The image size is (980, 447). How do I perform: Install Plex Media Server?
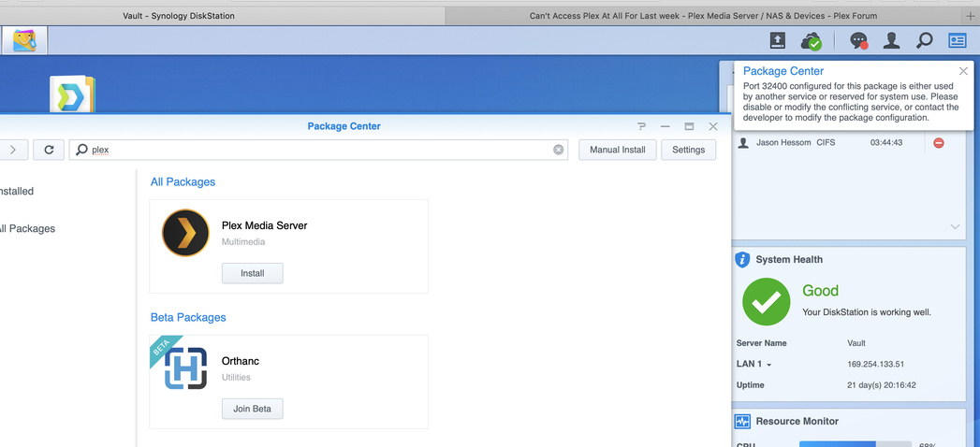[253, 273]
